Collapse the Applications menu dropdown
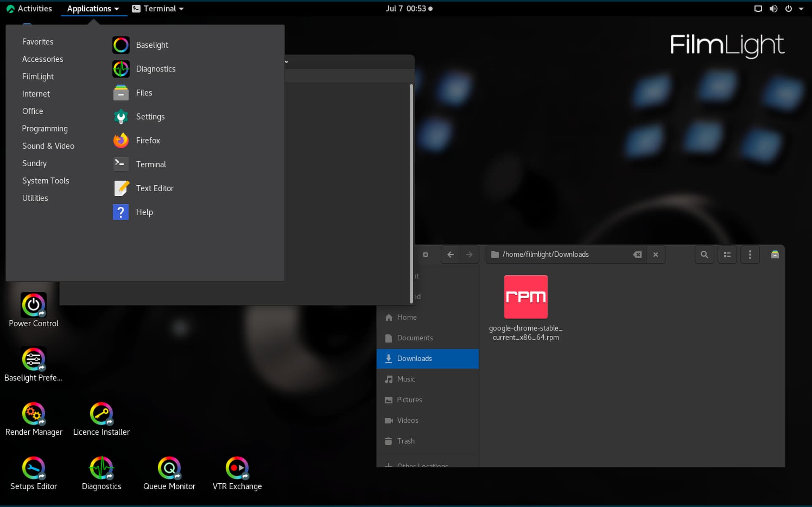Image resolution: width=812 pixels, height=507 pixels. pos(93,8)
